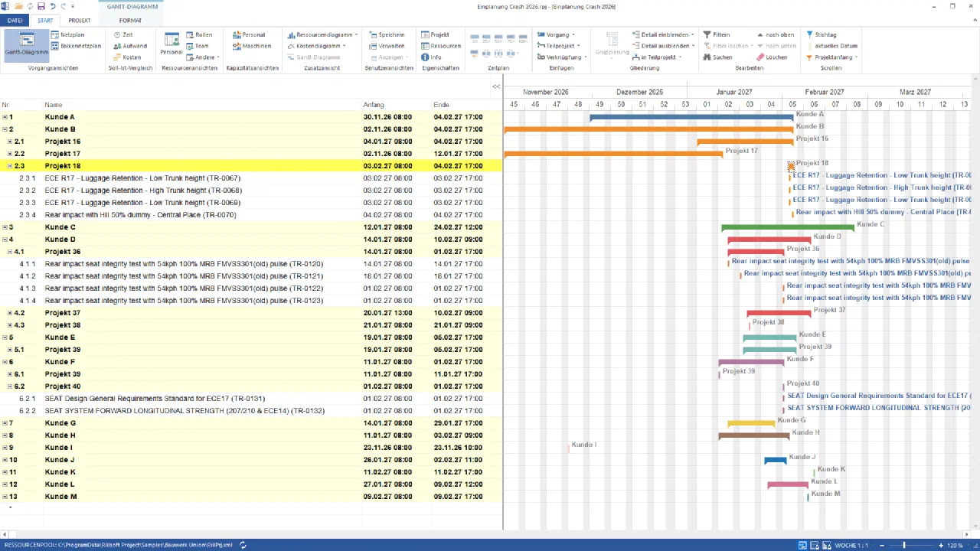This screenshot has width=980, height=551.
Task: Open Ressourcen properties
Action: (440, 46)
